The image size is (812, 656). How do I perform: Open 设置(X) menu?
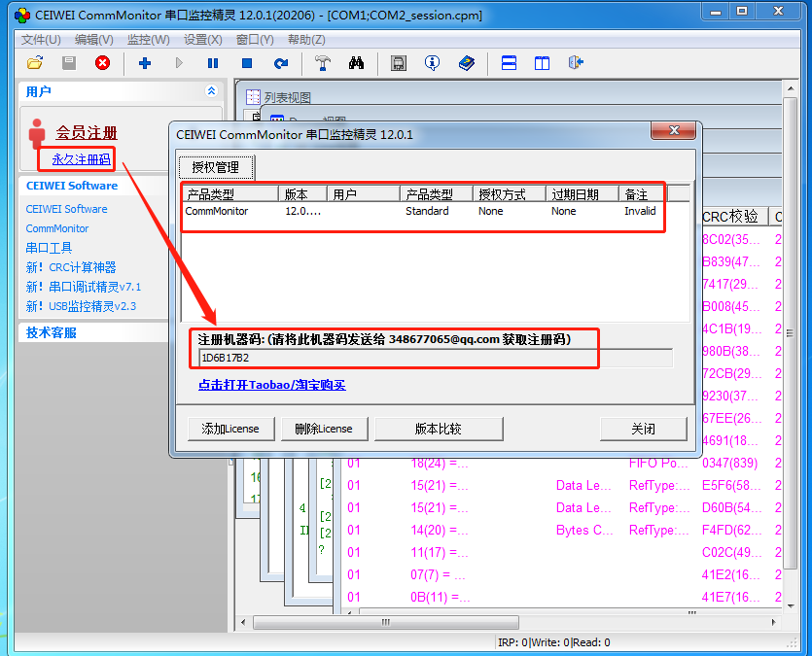click(202, 40)
